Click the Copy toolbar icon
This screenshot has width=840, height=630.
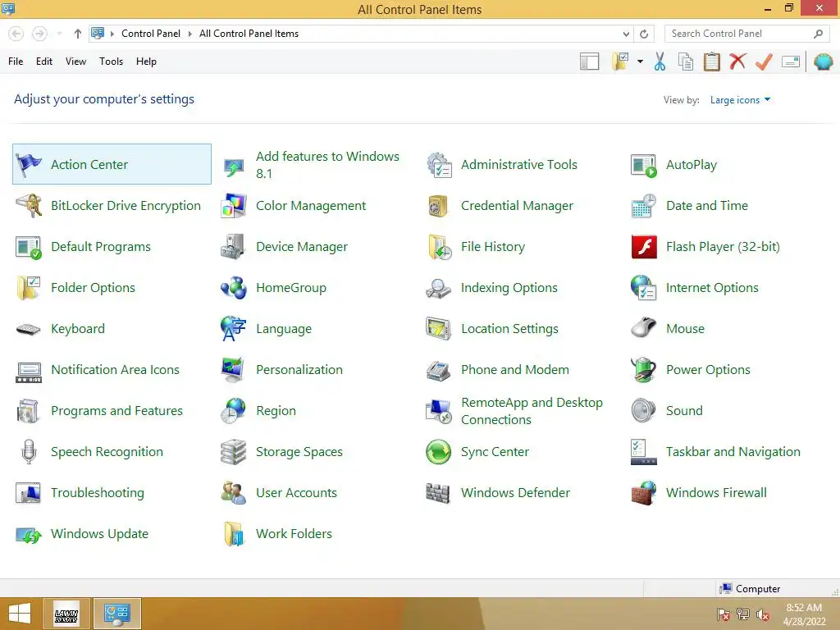(686, 62)
